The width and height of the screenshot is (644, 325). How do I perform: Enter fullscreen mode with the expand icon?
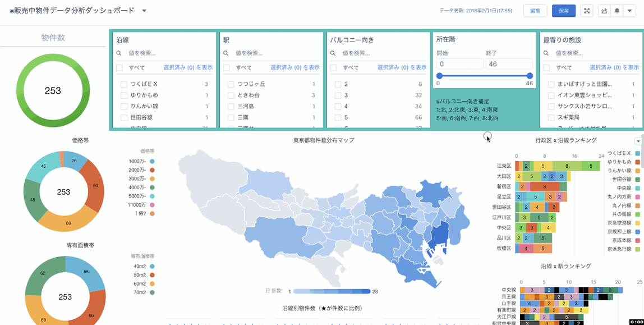pyautogui.click(x=587, y=11)
